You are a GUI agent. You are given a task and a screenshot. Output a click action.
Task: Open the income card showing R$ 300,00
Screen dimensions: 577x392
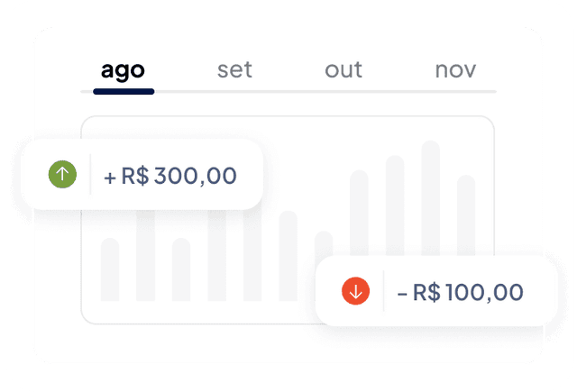pyautogui.click(x=142, y=174)
